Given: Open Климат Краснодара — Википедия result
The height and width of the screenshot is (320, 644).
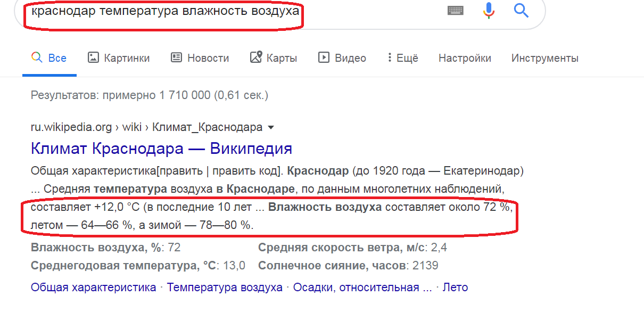Looking at the screenshot, I should coord(161,148).
